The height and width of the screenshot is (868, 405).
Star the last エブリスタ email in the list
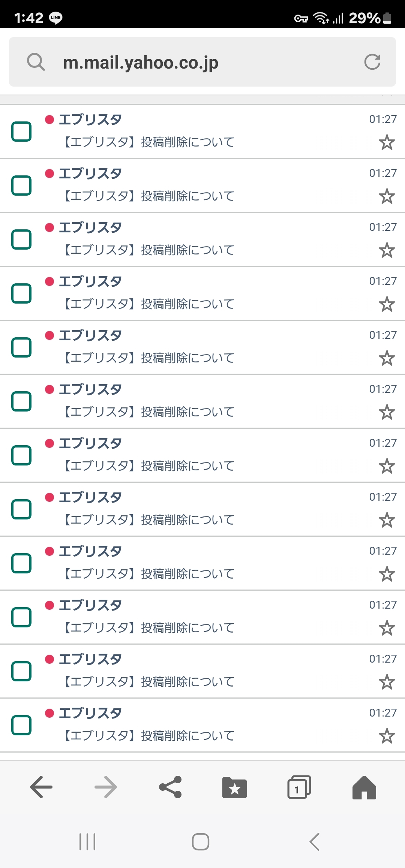pyautogui.click(x=387, y=736)
